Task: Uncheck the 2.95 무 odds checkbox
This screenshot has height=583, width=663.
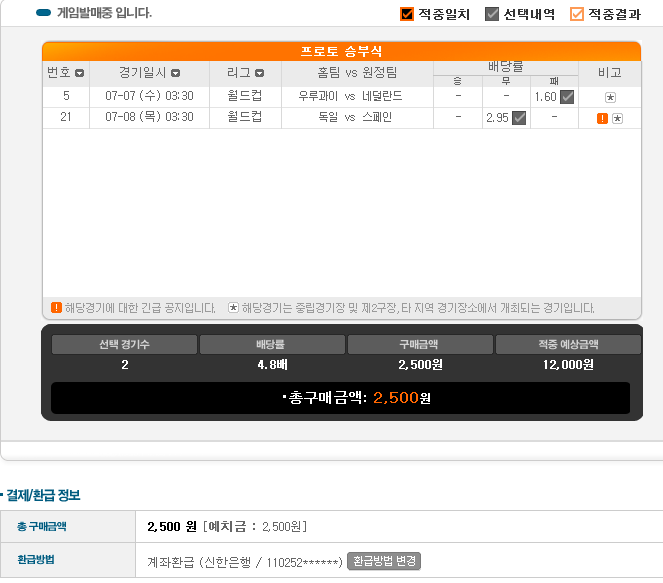Action: 519,118
